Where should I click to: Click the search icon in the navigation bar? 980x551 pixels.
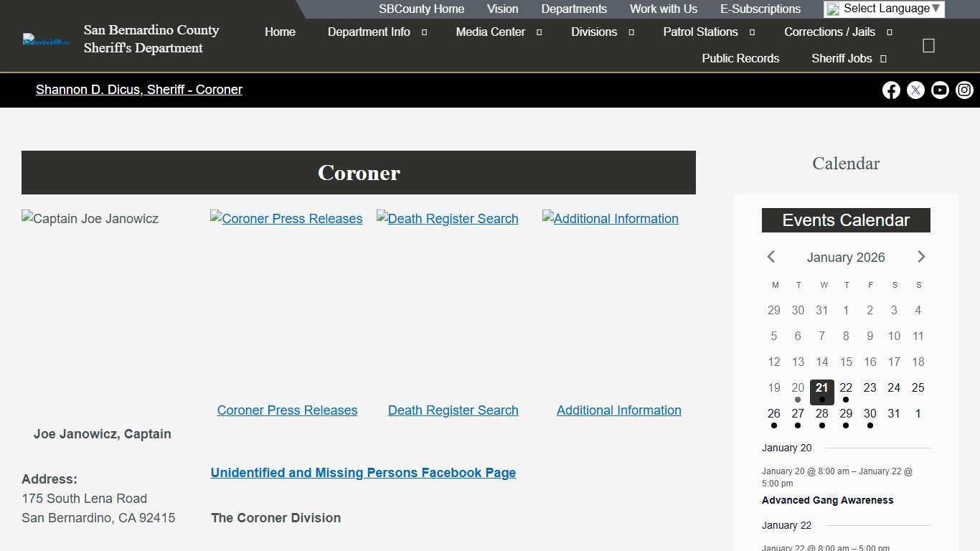coord(928,44)
